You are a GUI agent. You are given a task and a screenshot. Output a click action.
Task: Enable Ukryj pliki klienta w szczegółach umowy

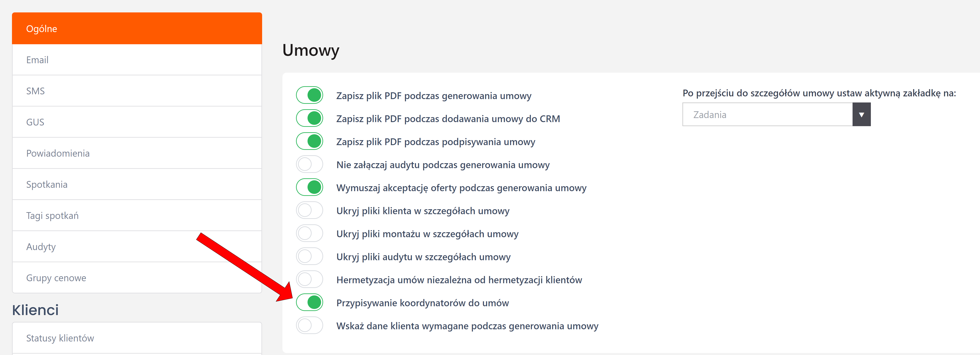pyautogui.click(x=309, y=211)
